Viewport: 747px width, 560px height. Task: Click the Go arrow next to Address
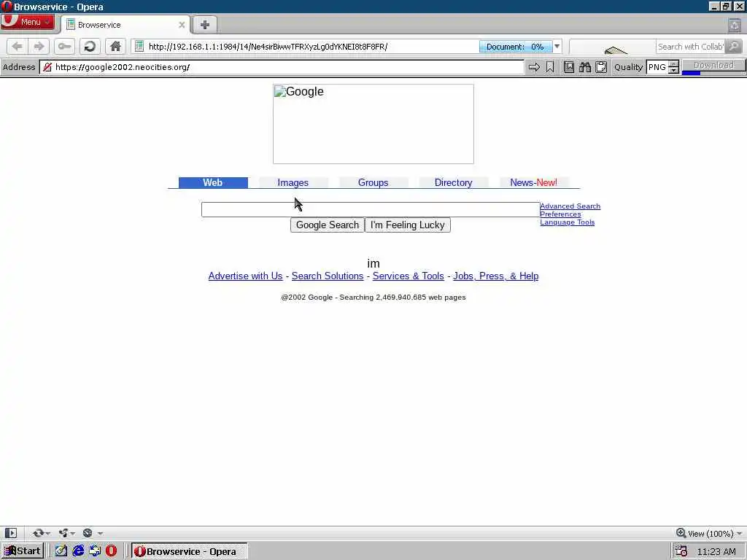tap(534, 67)
